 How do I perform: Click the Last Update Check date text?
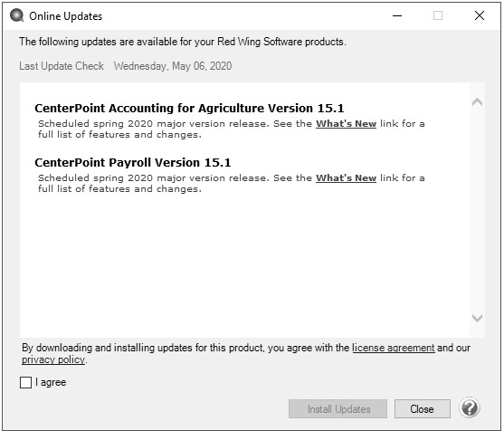[x=173, y=66]
